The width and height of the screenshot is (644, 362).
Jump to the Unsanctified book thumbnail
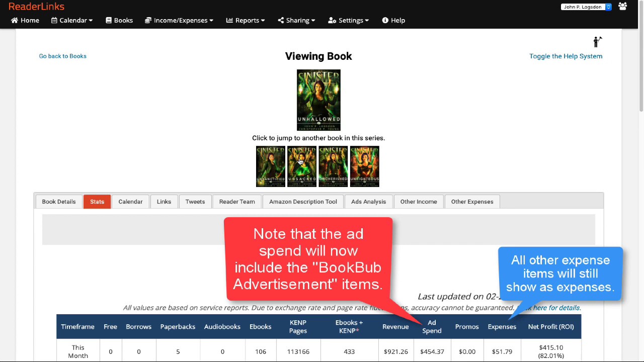[x=271, y=166]
